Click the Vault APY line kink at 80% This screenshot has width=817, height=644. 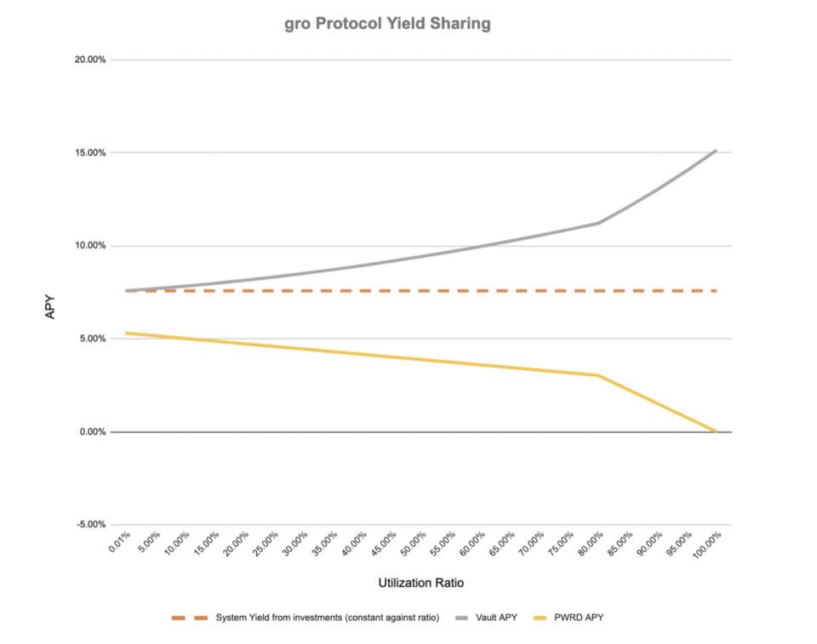pyautogui.click(x=598, y=223)
